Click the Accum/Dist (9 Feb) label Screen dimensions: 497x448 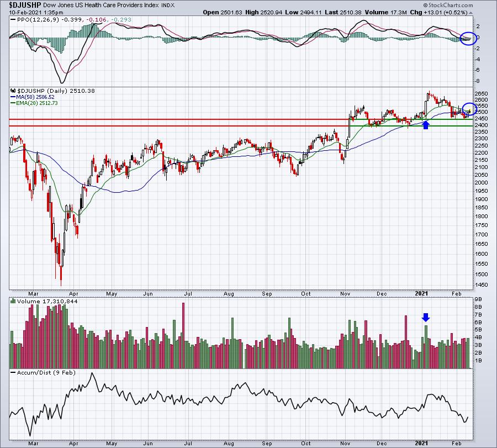[x=43, y=372]
